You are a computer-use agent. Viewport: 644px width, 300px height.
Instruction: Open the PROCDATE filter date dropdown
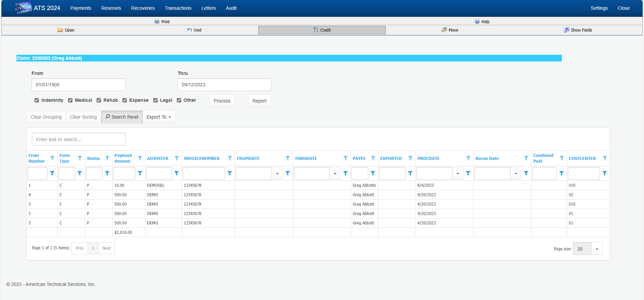pyautogui.click(x=458, y=173)
